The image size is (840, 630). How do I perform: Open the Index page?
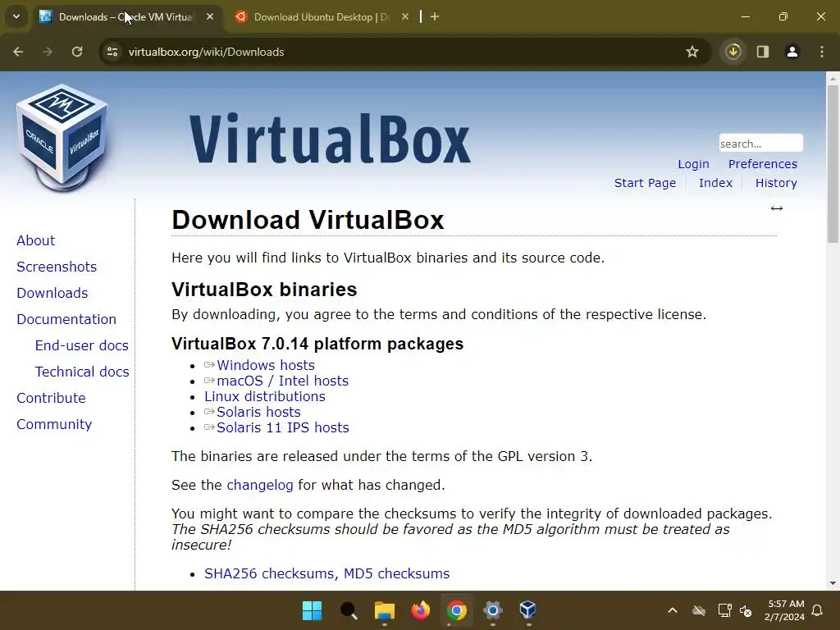pos(715,183)
